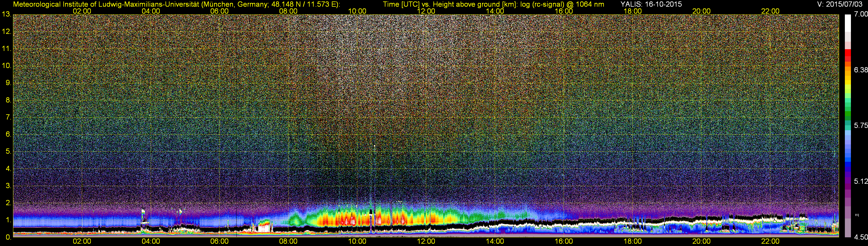Screen dimensions: 868x246
Task: Click the 22:00 label on the top time axis
Action: (770, 11)
